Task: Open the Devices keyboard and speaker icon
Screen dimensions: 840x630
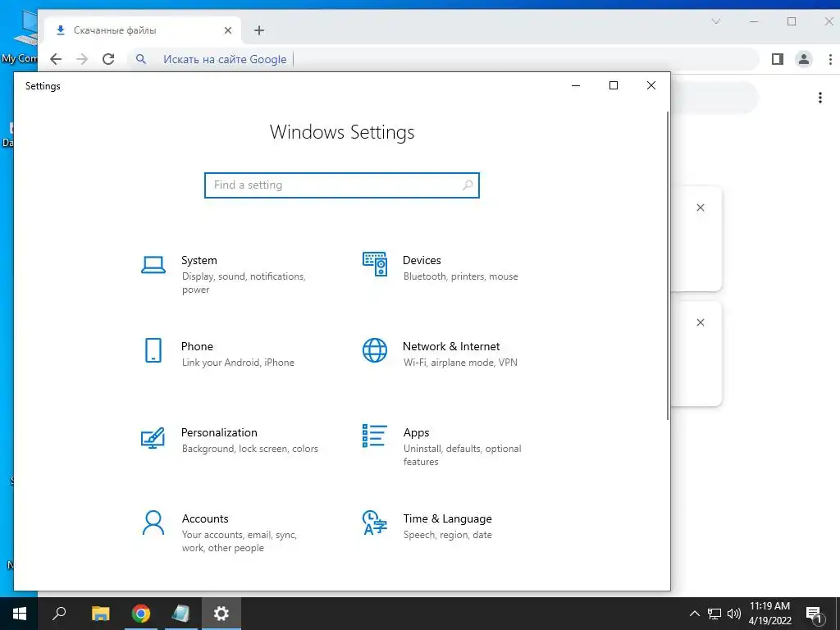Action: pos(374,263)
